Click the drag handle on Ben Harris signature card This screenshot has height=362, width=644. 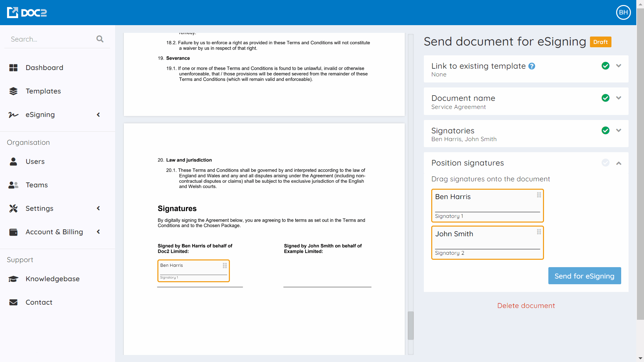click(539, 195)
